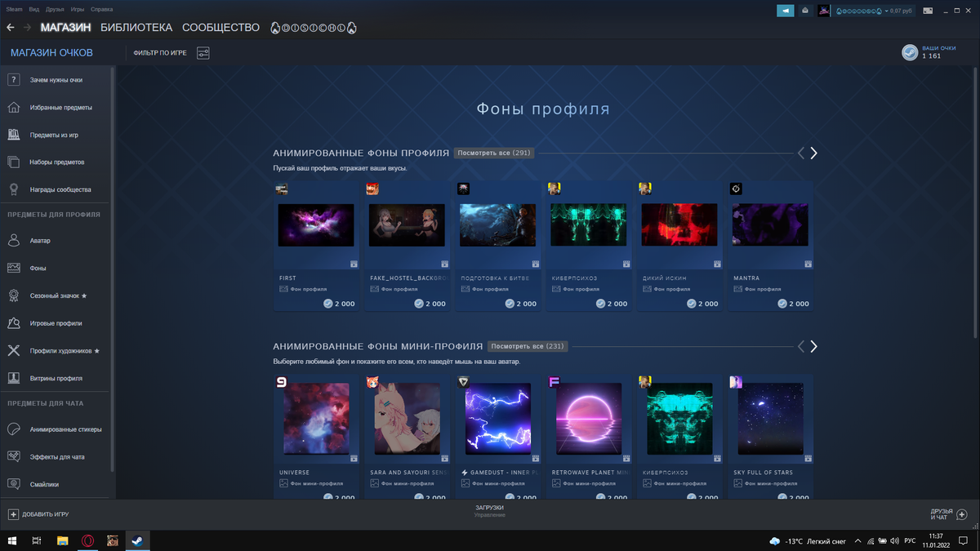Open 'ДИКИЙ ИСКИН' background thumbnail

click(679, 224)
